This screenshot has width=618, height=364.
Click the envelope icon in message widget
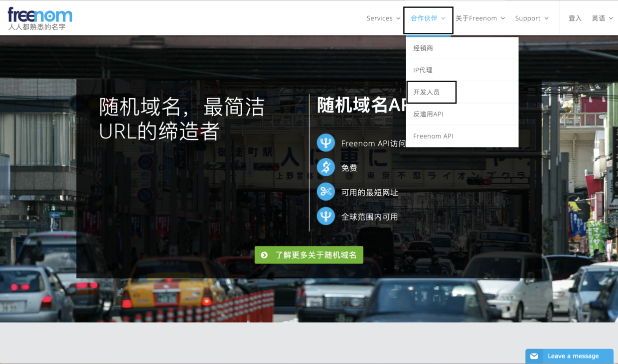[534, 356]
